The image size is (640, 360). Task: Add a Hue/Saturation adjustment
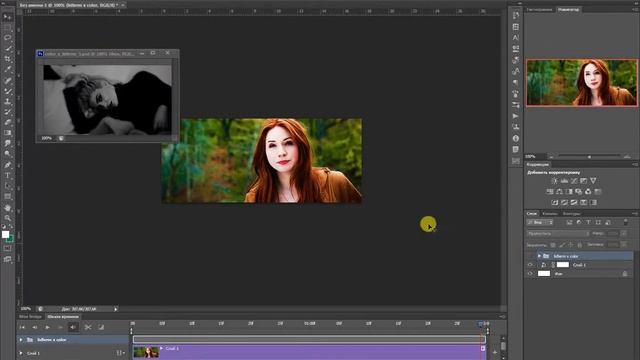pyautogui.click(x=550, y=191)
